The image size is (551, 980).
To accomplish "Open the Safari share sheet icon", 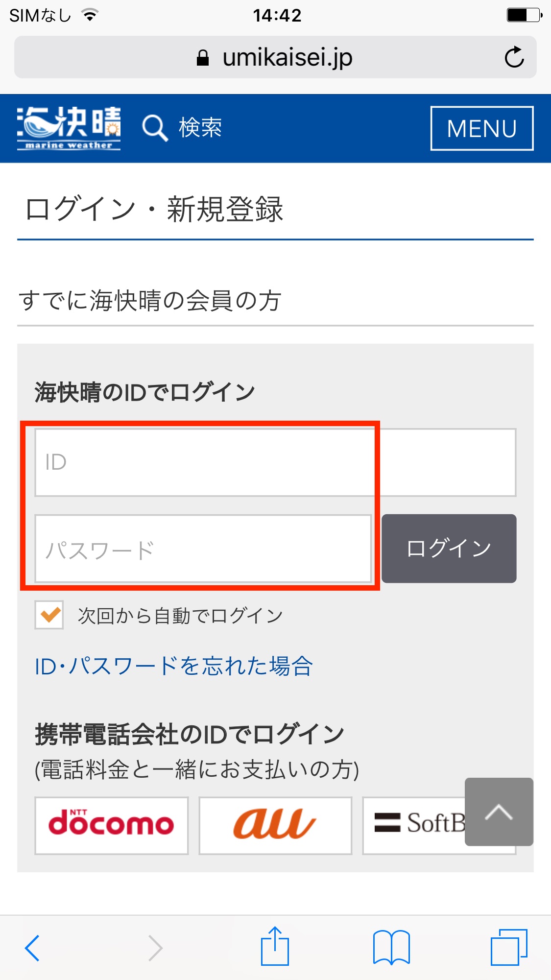I will pos(275,946).
